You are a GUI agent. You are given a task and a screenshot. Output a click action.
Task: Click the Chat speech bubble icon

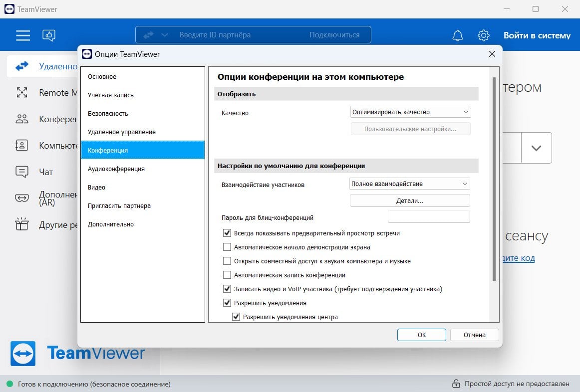pos(22,172)
